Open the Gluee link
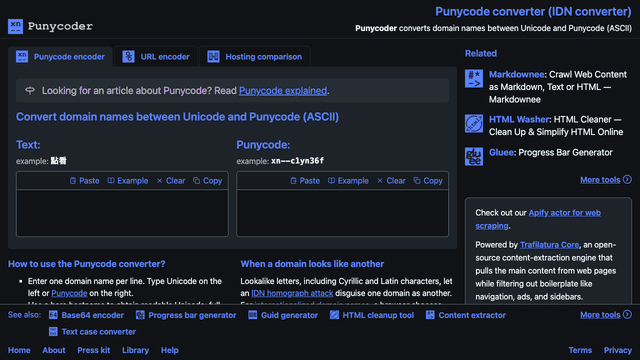Screen dimensions: 640x360 (501, 153)
